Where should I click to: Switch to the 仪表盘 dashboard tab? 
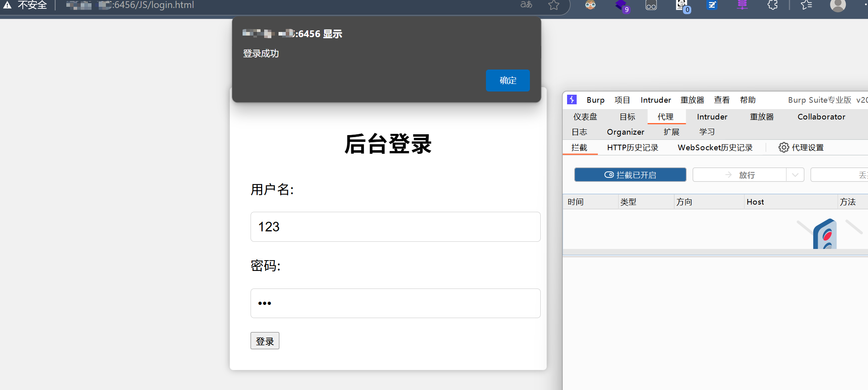(585, 117)
